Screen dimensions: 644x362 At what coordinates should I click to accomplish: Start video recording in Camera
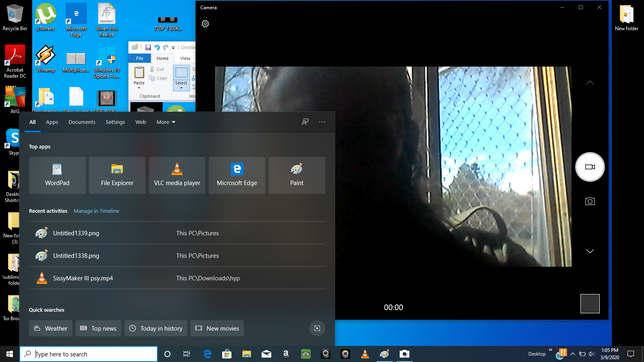[x=590, y=167]
